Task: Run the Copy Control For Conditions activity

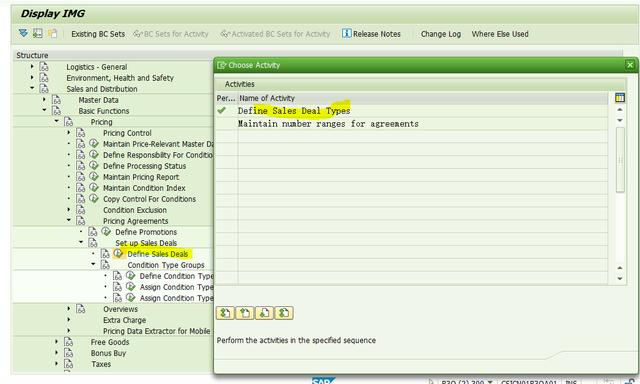Action: tap(94, 199)
